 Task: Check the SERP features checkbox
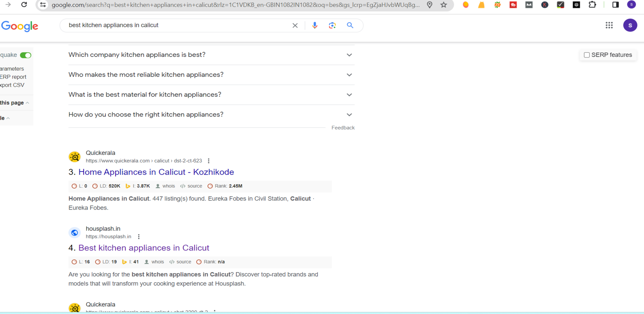(x=586, y=55)
